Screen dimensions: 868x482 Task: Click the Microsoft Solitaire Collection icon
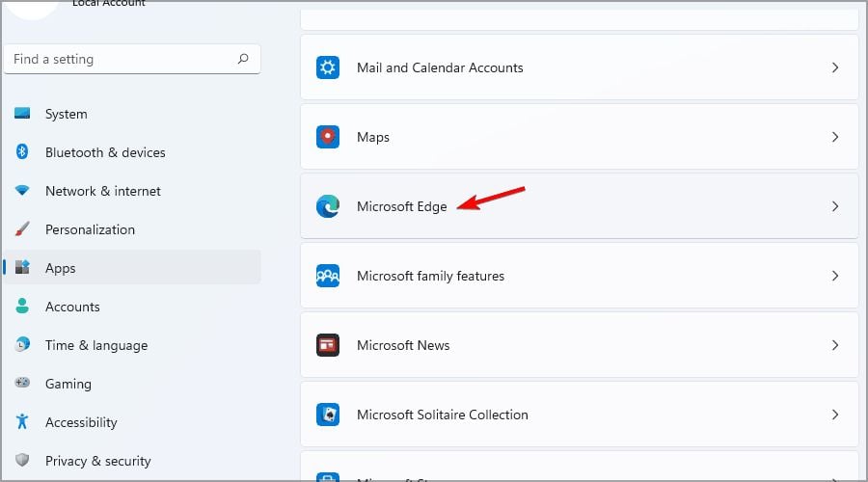coord(328,415)
